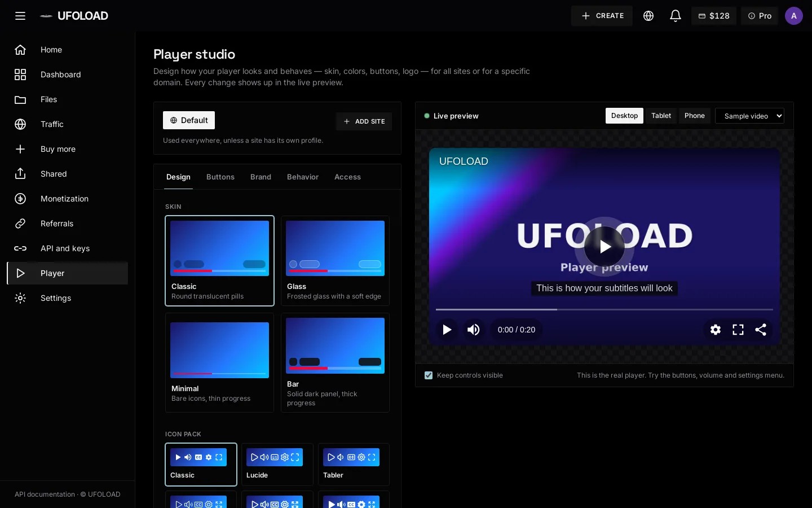This screenshot has height=508, width=812.
Task: Switch to the Design tab
Action: (178, 177)
